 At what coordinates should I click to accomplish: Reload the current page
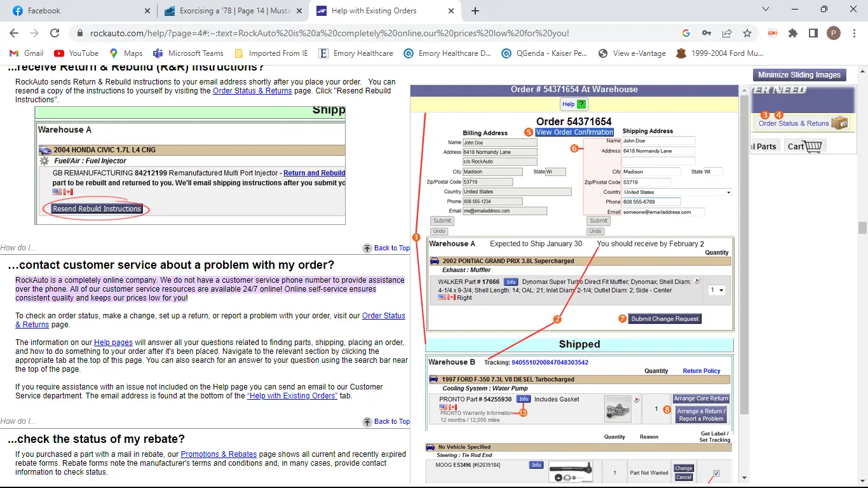[55, 33]
